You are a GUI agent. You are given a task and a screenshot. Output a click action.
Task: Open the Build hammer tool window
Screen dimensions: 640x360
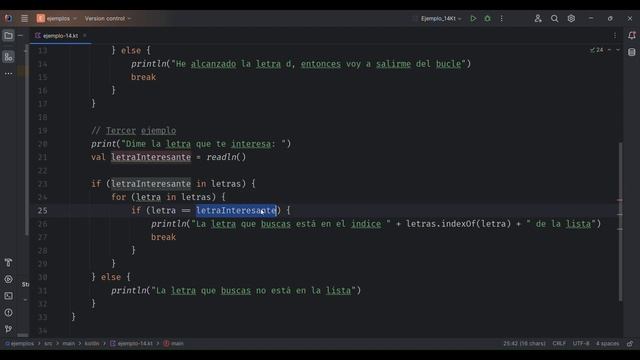pos(8,262)
